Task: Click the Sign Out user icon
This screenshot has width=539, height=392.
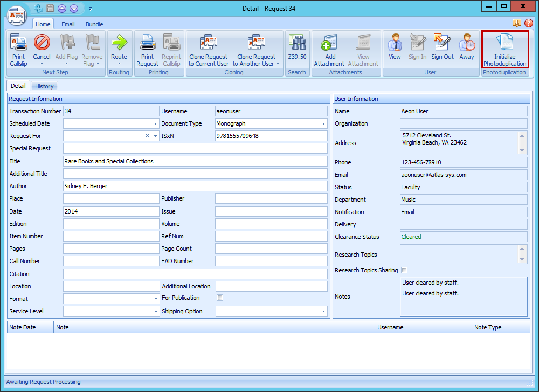Action: click(x=442, y=43)
